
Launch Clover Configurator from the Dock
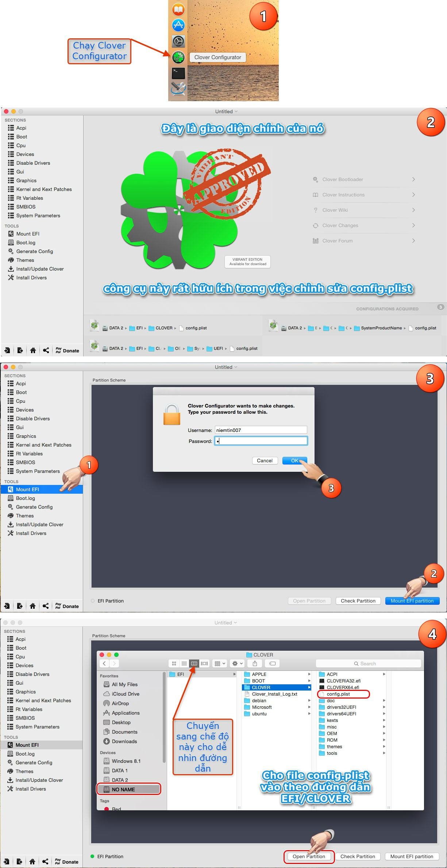pos(178,57)
